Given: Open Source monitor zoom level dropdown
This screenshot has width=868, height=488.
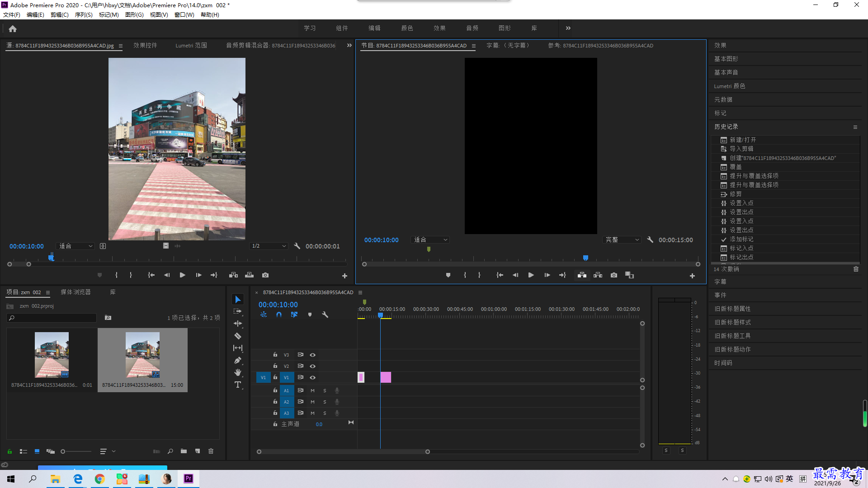Looking at the screenshot, I should 75,246.
